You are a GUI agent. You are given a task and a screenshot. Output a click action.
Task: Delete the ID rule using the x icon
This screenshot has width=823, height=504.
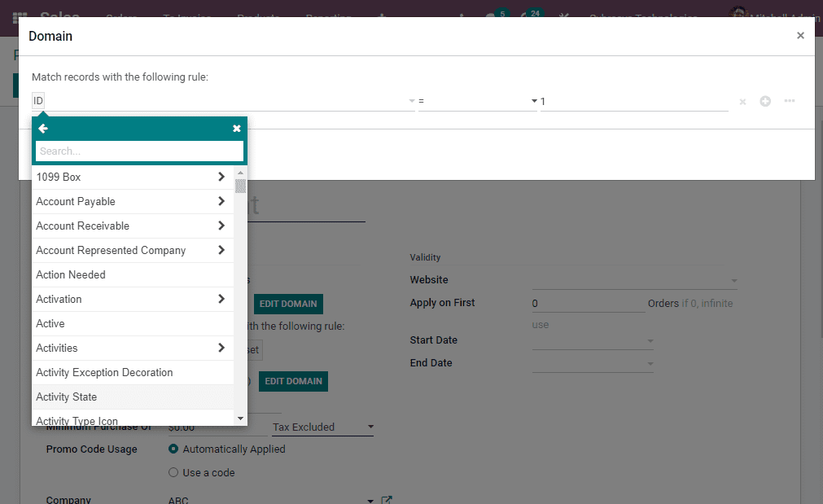(742, 101)
